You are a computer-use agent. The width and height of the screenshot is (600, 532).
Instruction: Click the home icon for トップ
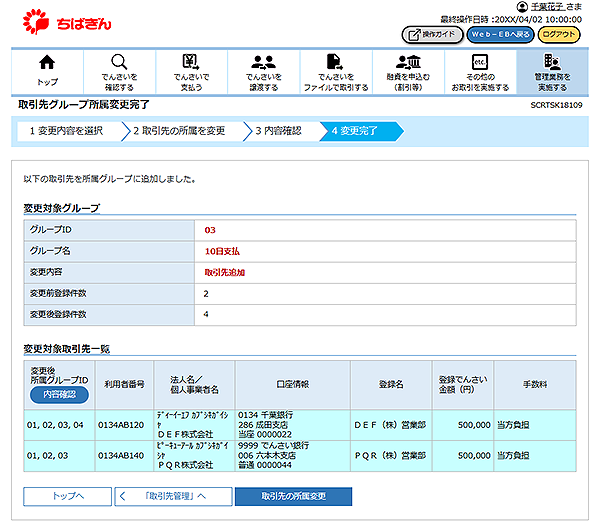click(47, 62)
